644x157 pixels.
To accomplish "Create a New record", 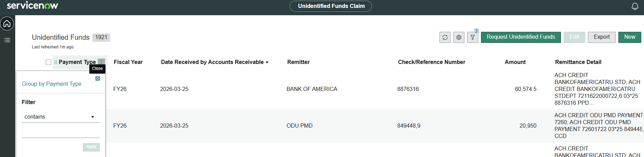I will pyautogui.click(x=629, y=37).
